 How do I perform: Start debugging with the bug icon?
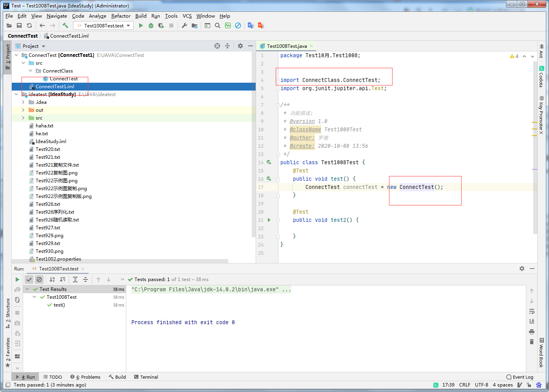151,25
